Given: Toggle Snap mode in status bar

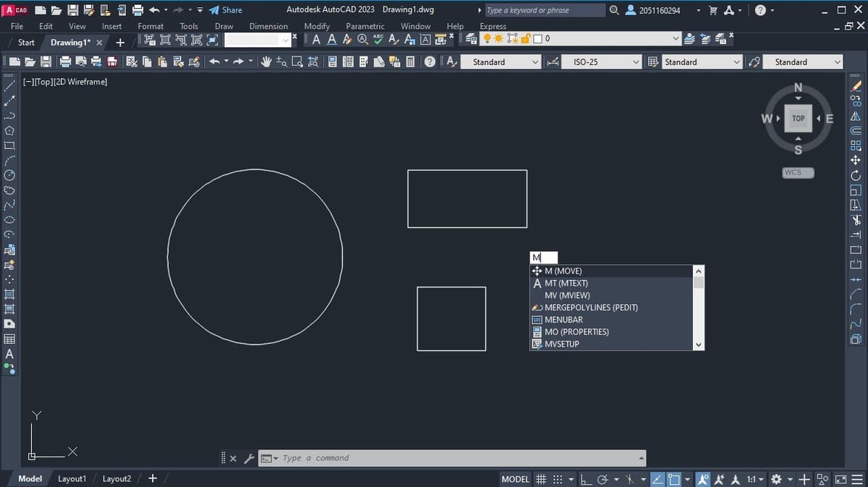Looking at the screenshot, I should 557,479.
